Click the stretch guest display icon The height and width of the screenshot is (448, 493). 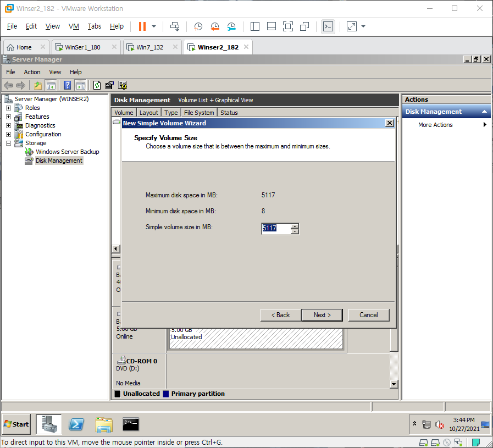click(x=352, y=26)
